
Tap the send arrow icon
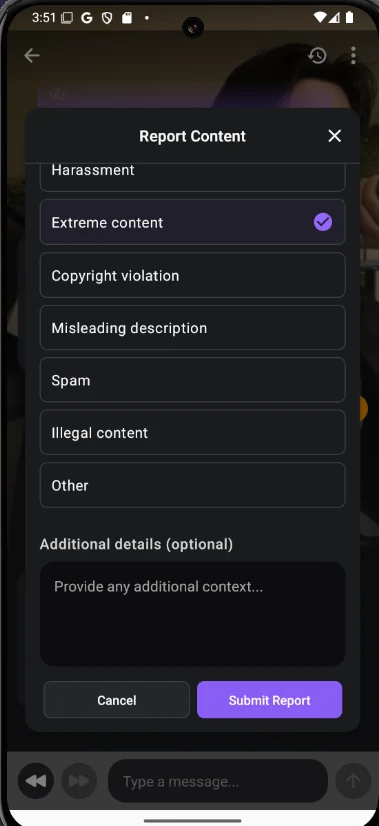pyautogui.click(x=353, y=781)
